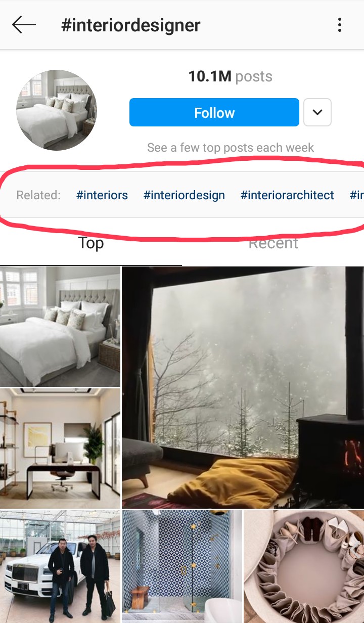Open the #interiordesign related hashtag

coord(184,195)
